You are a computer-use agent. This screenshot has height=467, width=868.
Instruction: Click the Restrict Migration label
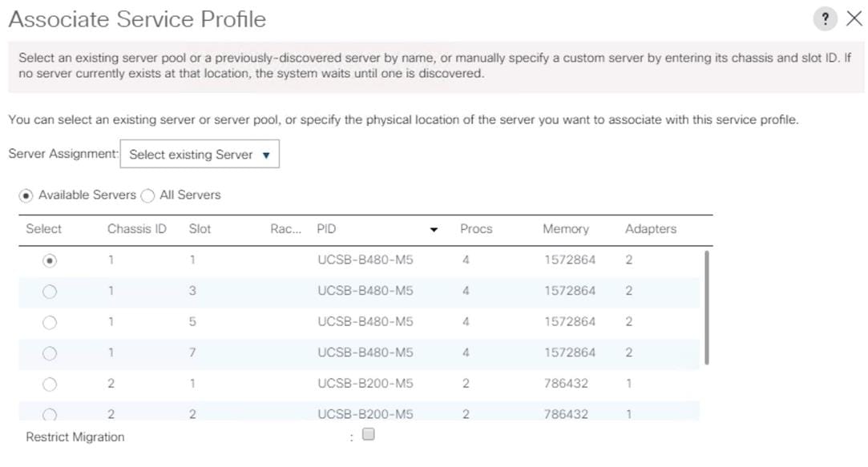tap(75, 437)
